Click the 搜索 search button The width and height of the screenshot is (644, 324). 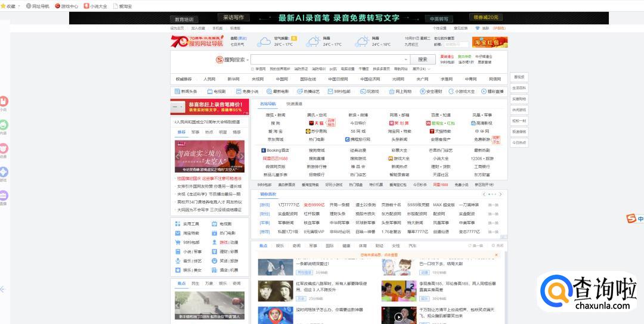point(423,60)
